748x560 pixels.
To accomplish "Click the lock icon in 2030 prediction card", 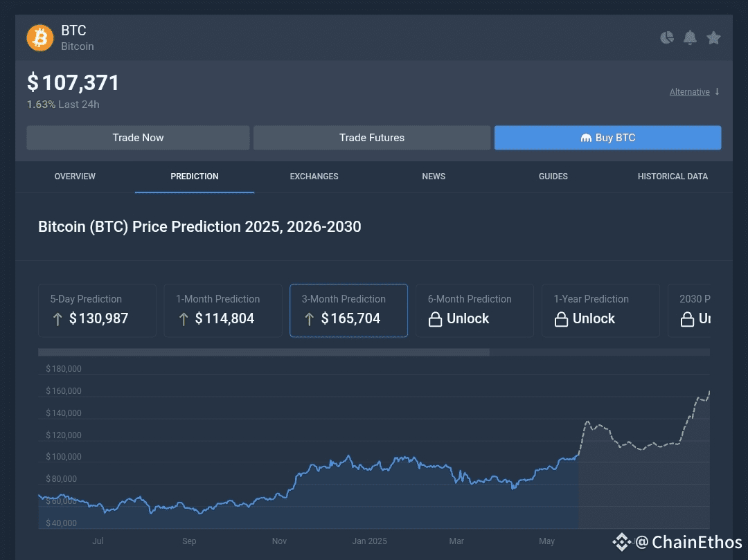I will [x=687, y=319].
